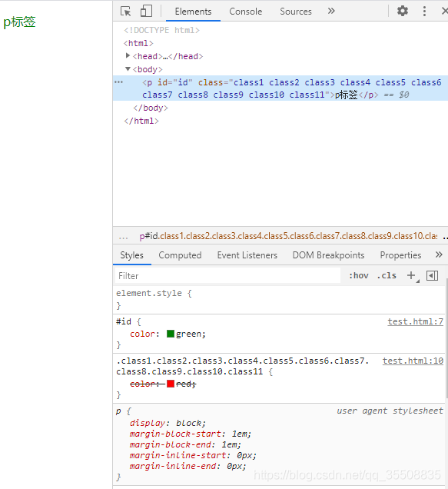Activate the inspect element picker icon
The image size is (448, 489).
(126, 12)
